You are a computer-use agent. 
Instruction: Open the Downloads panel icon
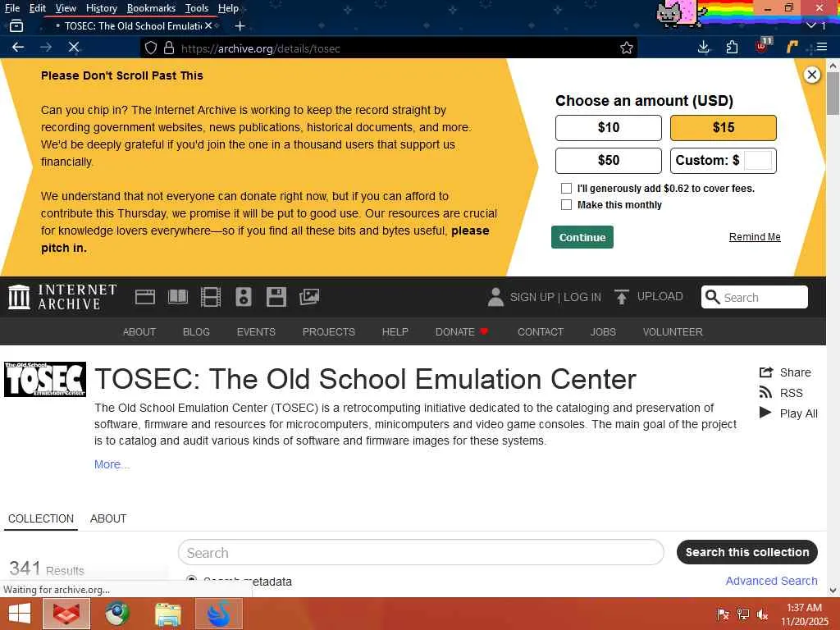click(703, 48)
